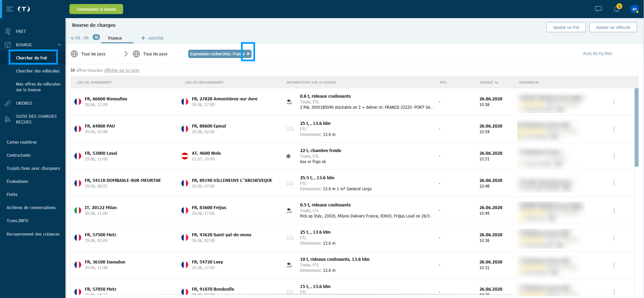The image size is (644, 298).
Task: Click the LIEU DE DÉCHARGEMENT column header
Action: 204,82
